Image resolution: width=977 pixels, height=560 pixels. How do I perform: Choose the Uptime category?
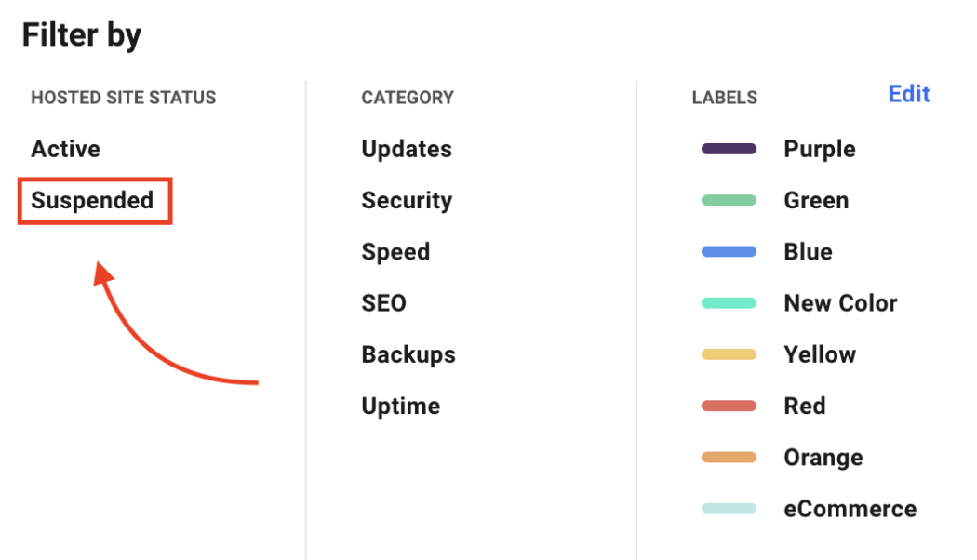click(401, 407)
